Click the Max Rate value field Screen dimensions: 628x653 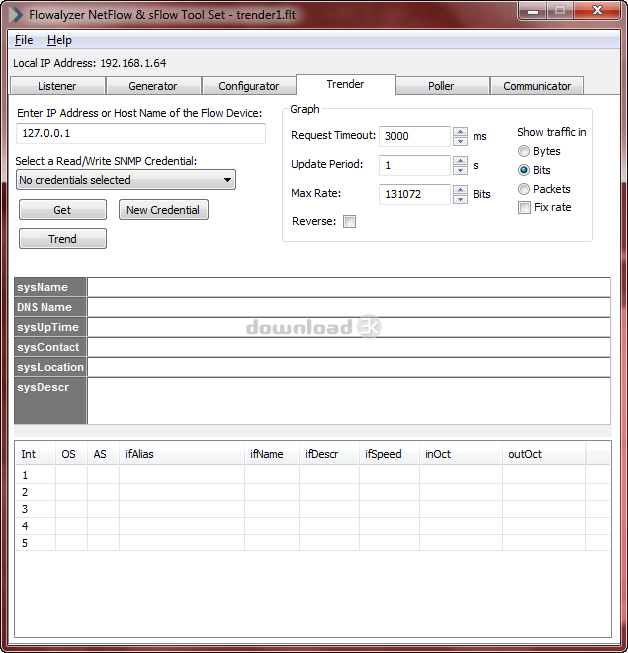coord(415,194)
